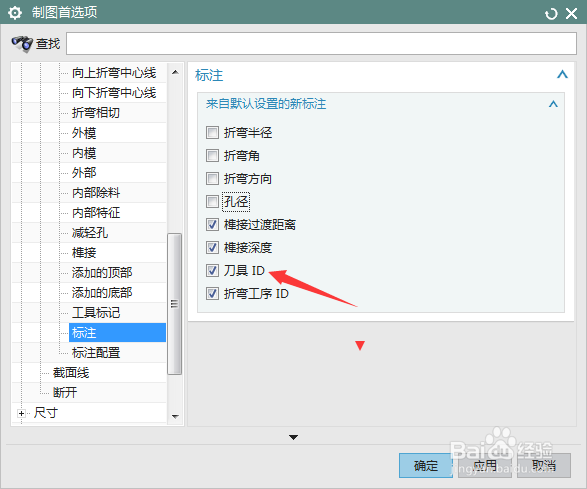
Task: Click the 标注 section title
Action: [209, 75]
